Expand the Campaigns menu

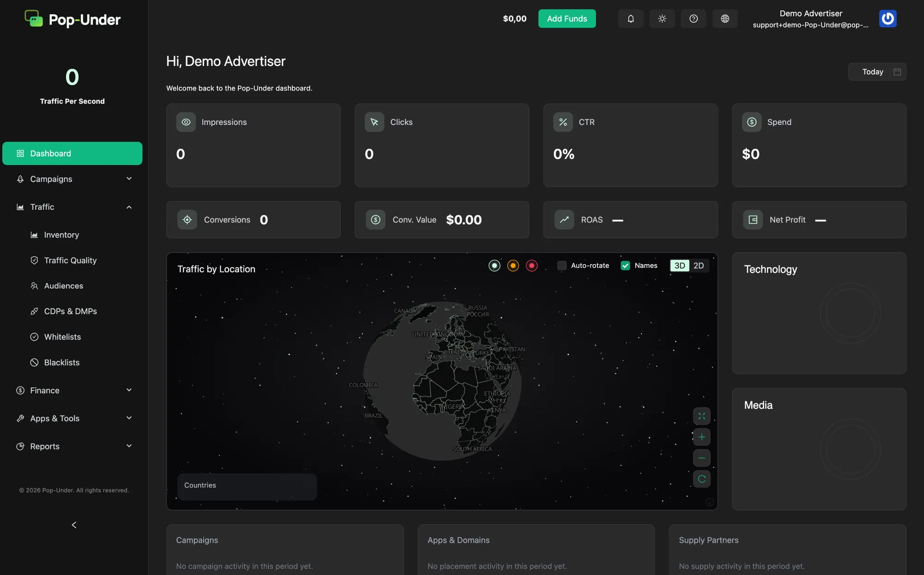tap(73, 179)
